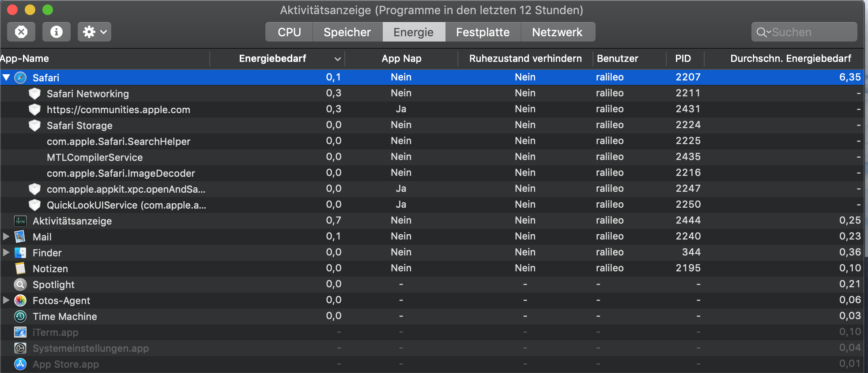This screenshot has width=868, height=373.
Task: Click the Fotos-Agent icon
Action: click(20, 301)
